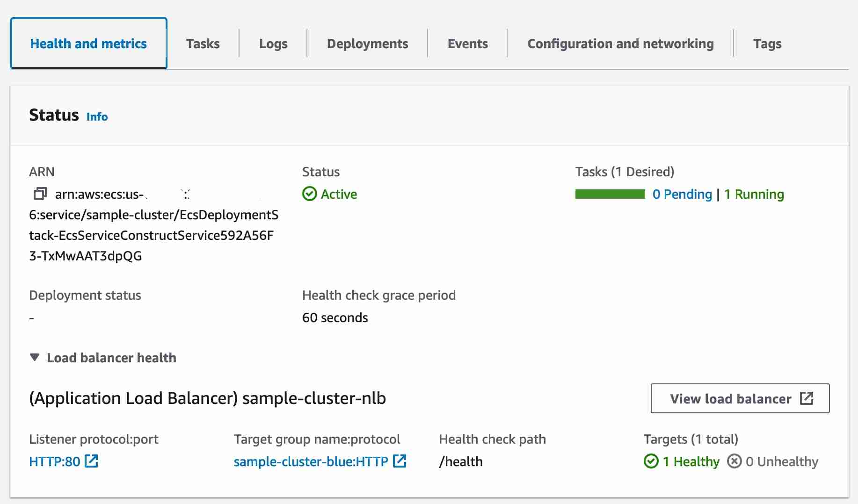This screenshot has height=504, width=858.
Task: Click external link icon beside HTTP:80
Action: pos(91,461)
